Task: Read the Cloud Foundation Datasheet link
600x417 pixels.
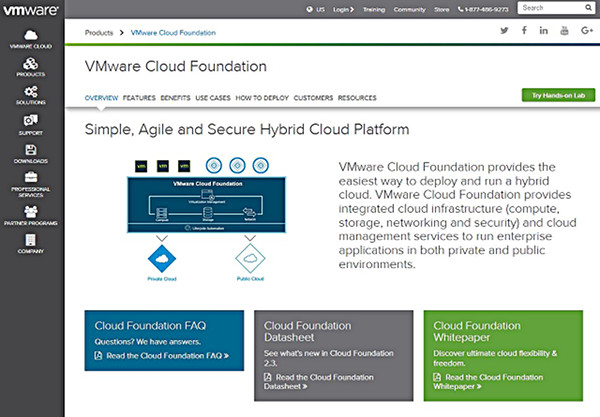Action: (x=319, y=381)
